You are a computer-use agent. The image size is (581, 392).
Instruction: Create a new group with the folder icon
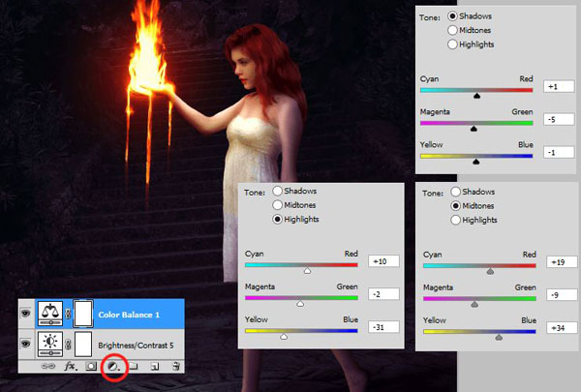(133, 366)
